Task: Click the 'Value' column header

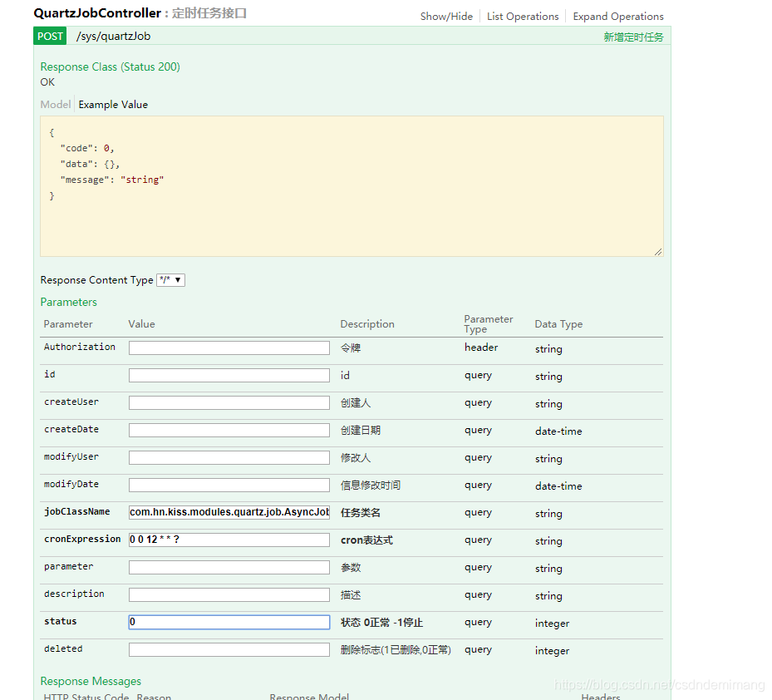Action: [x=141, y=324]
